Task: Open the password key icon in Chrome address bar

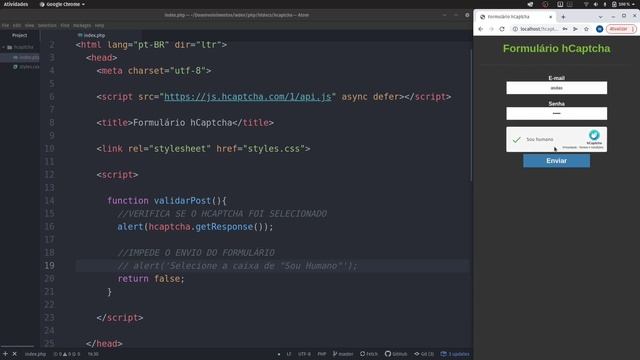Action: point(565,29)
